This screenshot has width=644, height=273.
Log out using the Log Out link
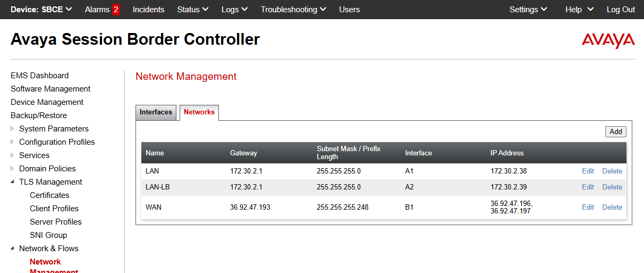pyautogui.click(x=621, y=10)
